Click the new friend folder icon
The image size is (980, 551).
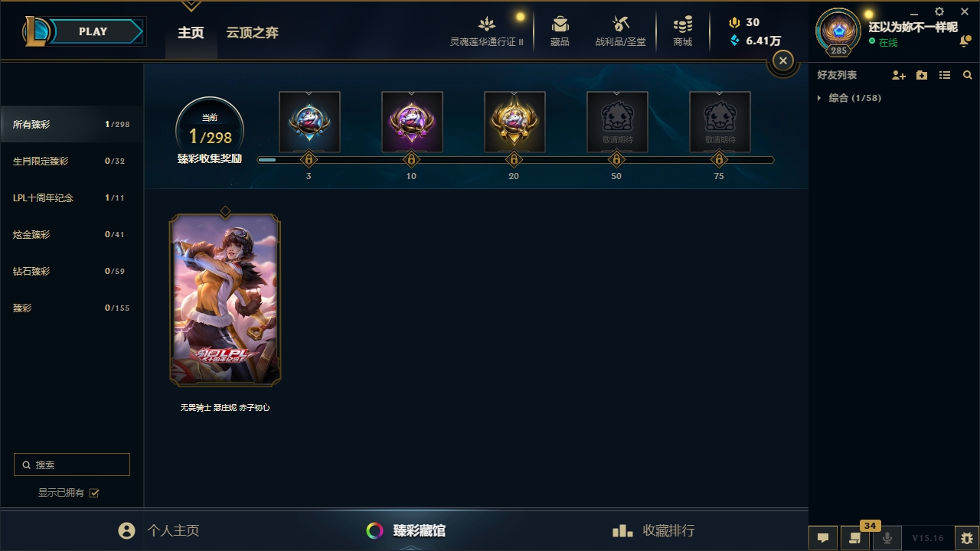[922, 75]
